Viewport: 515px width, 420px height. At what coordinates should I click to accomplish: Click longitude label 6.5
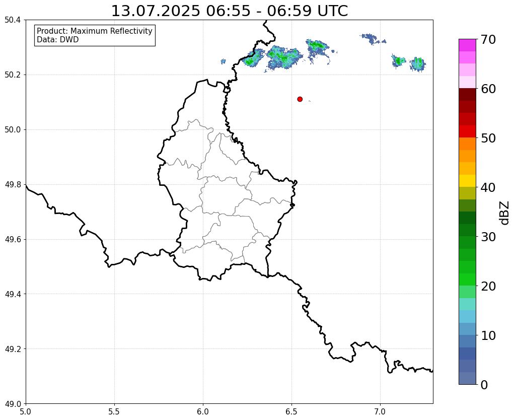click(x=291, y=411)
